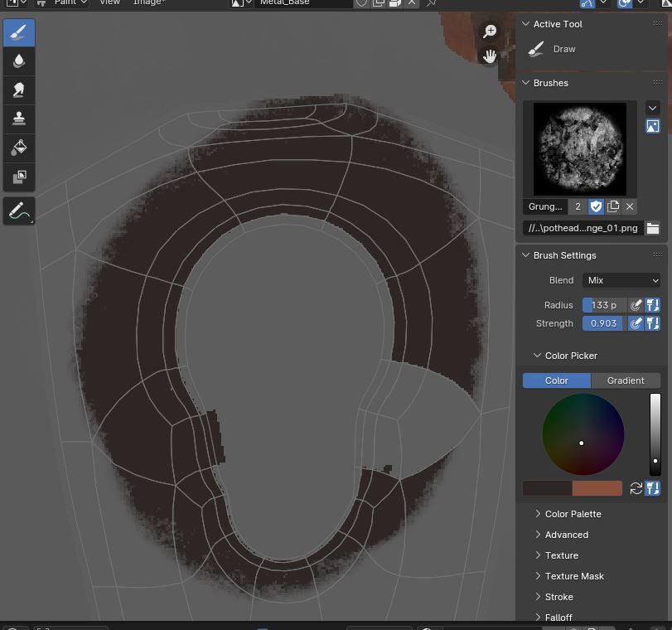Select the Smear tool

click(19, 90)
